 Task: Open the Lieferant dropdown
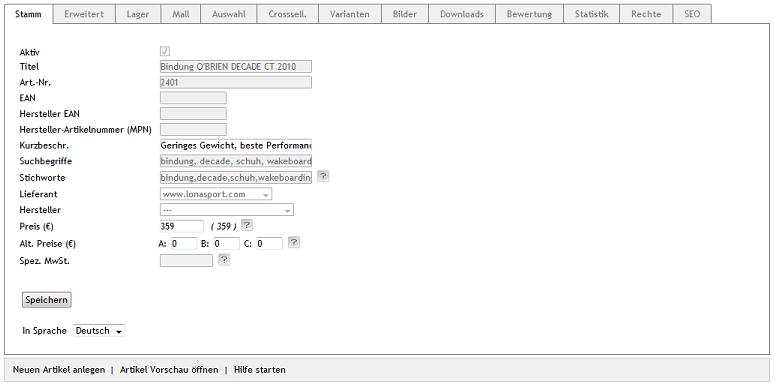[216, 194]
